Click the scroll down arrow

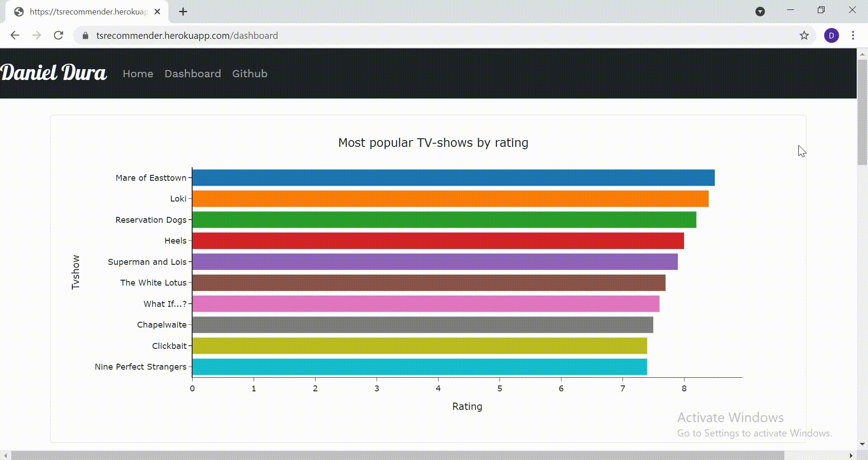coord(862,444)
